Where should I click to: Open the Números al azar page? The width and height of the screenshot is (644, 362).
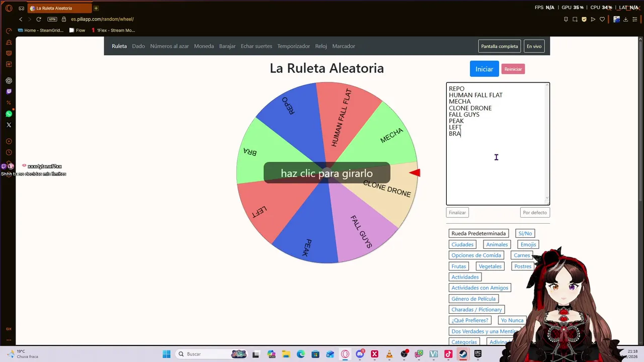(x=170, y=46)
